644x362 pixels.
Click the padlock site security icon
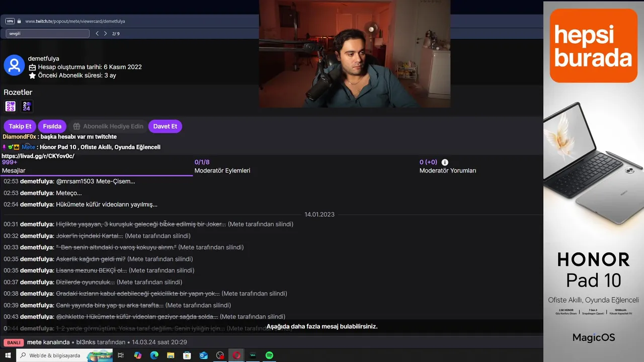(x=19, y=21)
